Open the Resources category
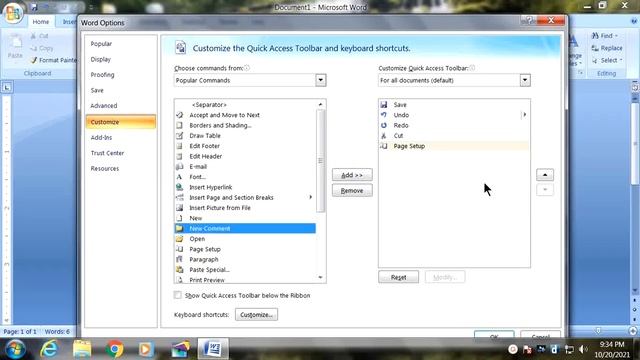This screenshot has width=640, height=360. pos(121,169)
